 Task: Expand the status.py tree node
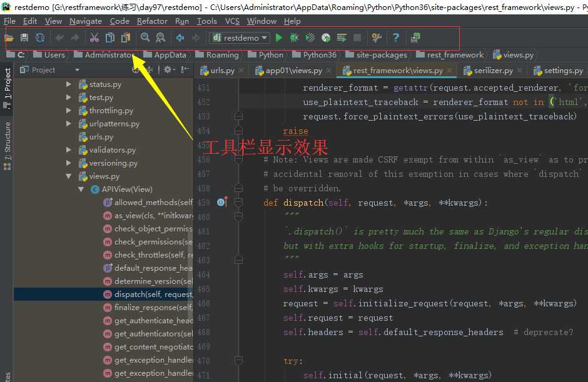(69, 84)
